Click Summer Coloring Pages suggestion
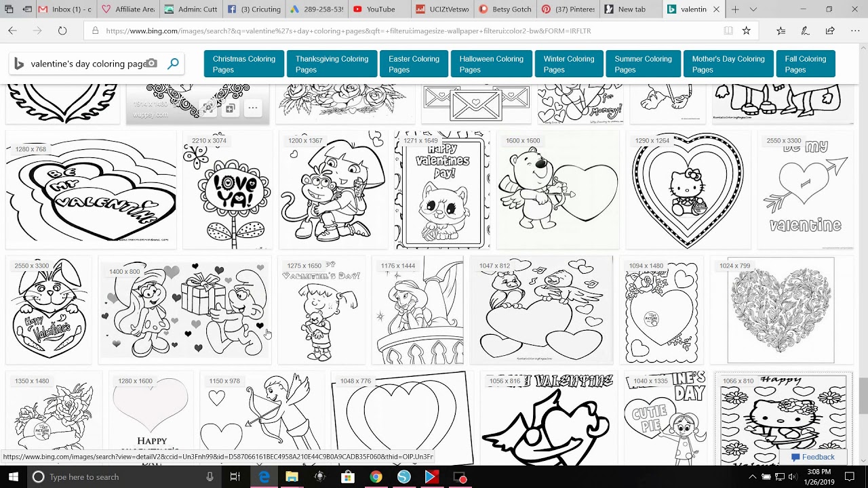868x488 pixels. (643, 64)
